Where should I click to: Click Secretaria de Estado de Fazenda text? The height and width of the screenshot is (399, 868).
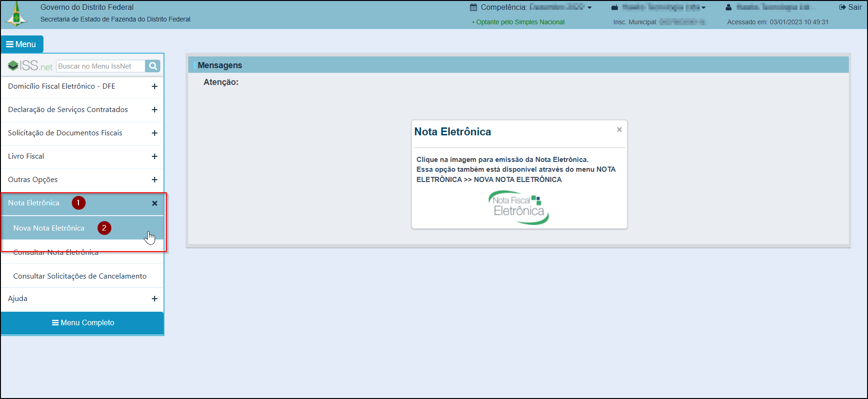tap(115, 19)
